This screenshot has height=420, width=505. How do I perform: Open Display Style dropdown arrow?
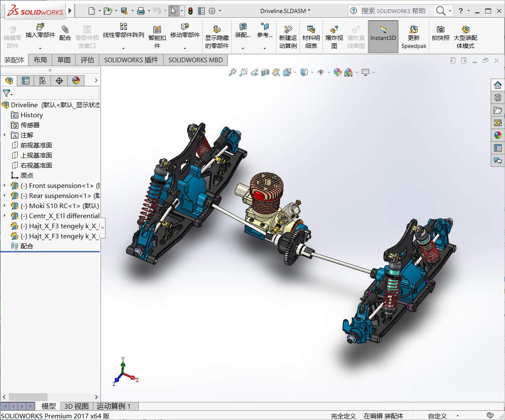[x=312, y=72]
